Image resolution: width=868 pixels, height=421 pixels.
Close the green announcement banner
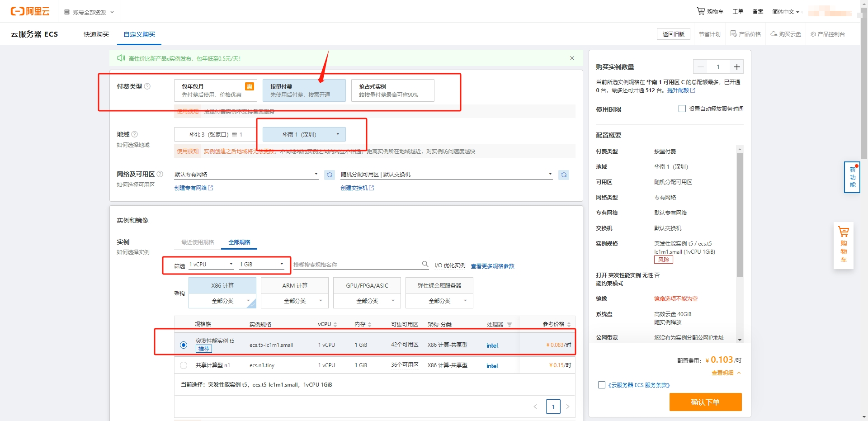pos(572,58)
